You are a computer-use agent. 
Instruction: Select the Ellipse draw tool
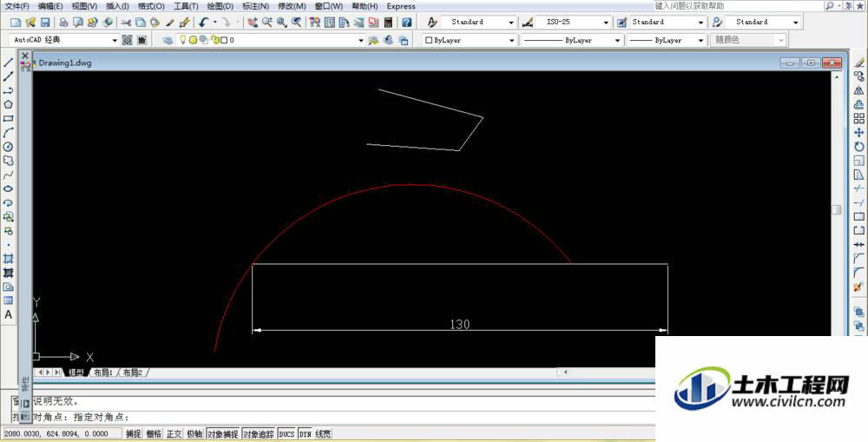[x=9, y=189]
